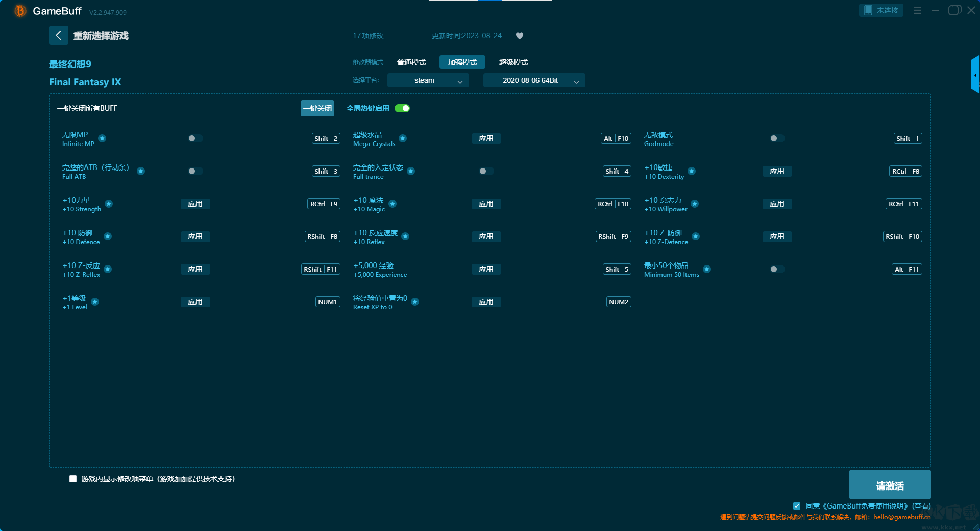Toggle the Infinite MP switch
The image size is (980, 531).
(x=195, y=138)
